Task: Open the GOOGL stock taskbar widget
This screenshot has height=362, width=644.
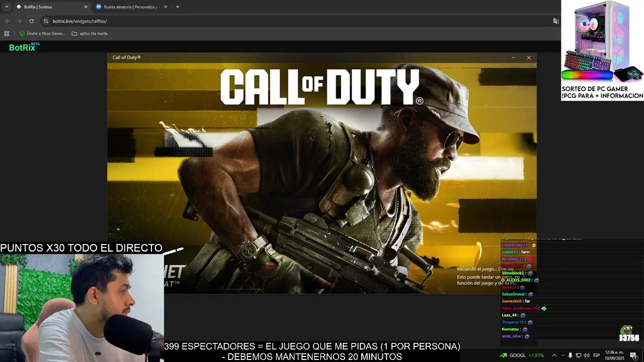Action: click(x=522, y=355)
